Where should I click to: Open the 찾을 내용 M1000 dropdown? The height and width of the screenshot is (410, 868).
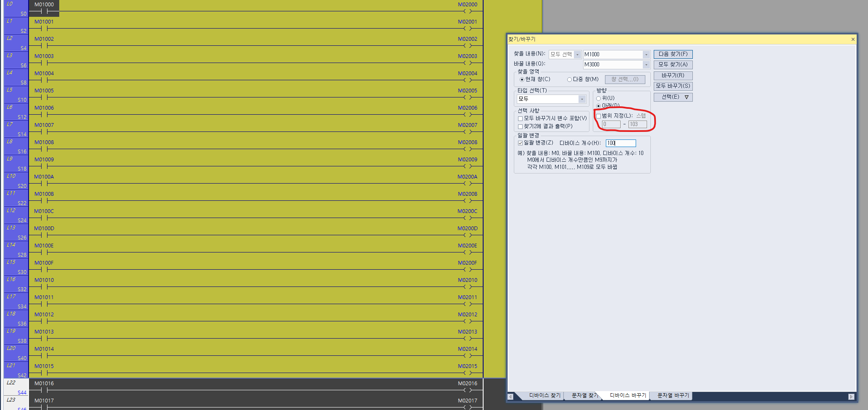coord(646,54)
